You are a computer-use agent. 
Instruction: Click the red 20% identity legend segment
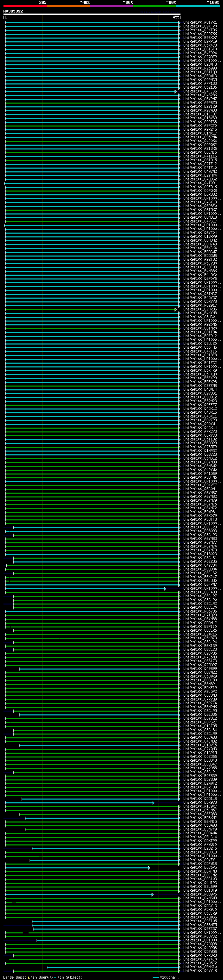(25, 6)
